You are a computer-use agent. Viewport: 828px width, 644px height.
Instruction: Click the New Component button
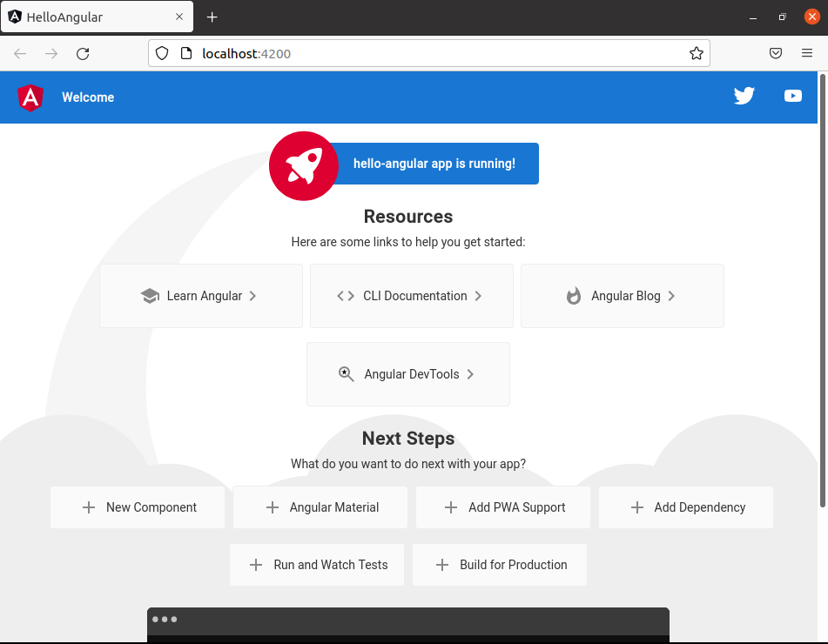tap(137, 506)
